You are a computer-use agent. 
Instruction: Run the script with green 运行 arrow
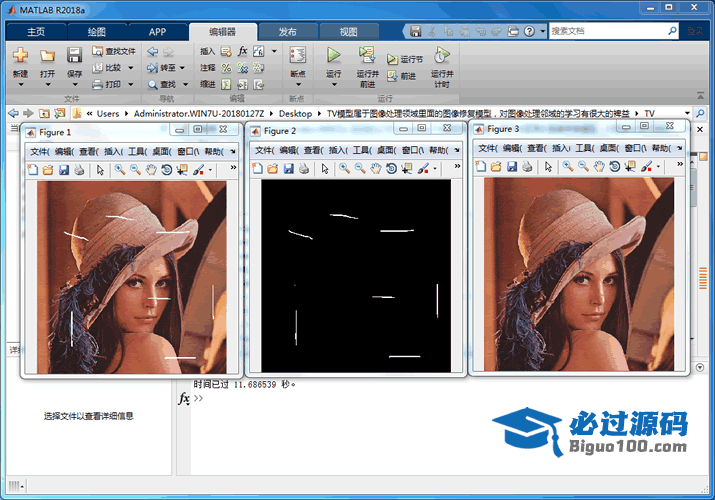[333, 55]
